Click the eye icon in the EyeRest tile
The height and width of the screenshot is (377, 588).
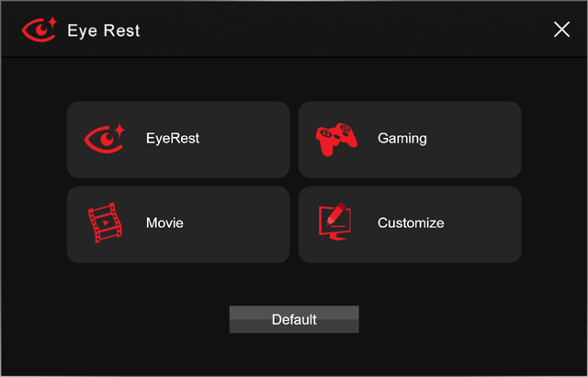tap(104, 139)
